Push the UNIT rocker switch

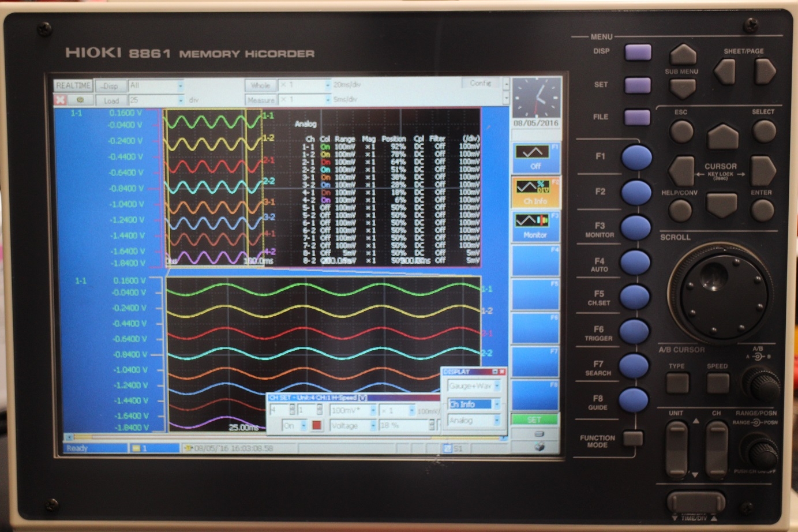pos(677,449)
